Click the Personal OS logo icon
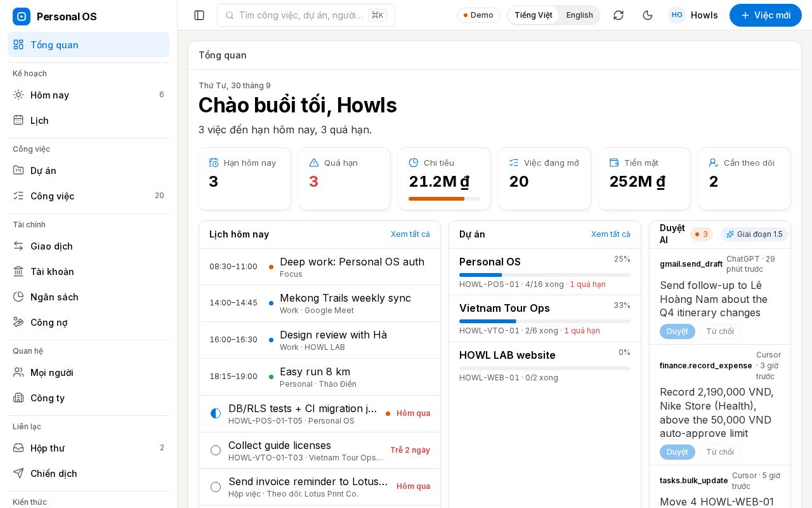812x508 pixels. click(22, 17)
